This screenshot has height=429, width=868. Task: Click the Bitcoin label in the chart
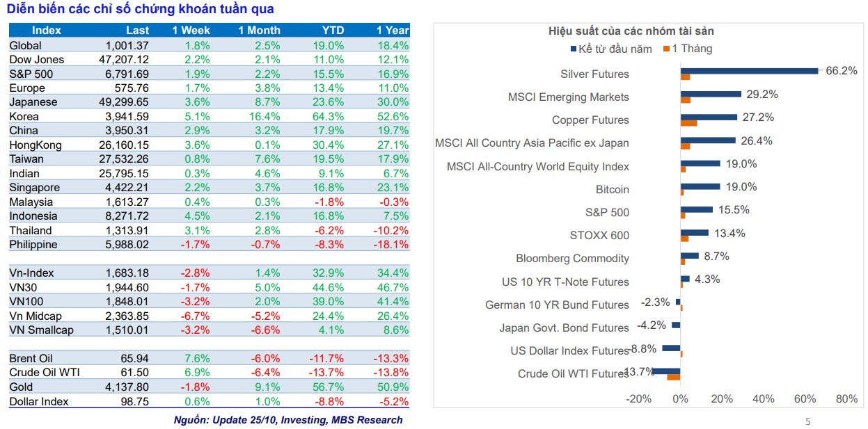point(612,190)
